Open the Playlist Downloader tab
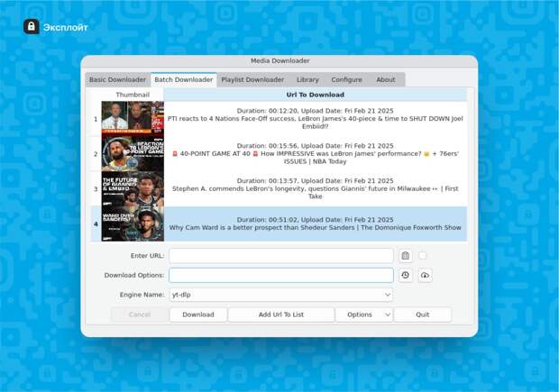559x392 pixels. point(252,80)
